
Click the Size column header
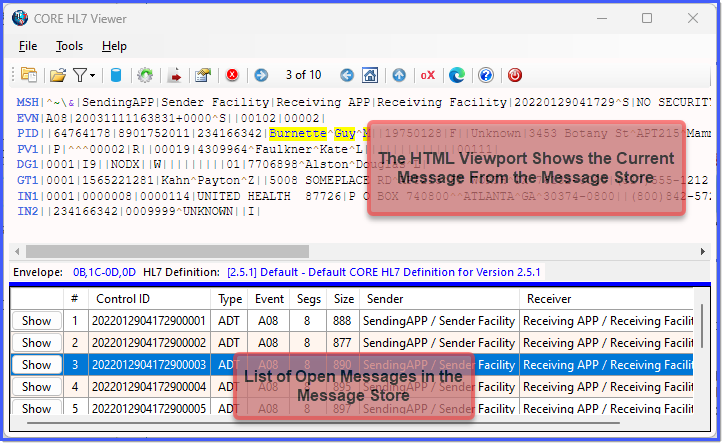[x=343, y=299]
